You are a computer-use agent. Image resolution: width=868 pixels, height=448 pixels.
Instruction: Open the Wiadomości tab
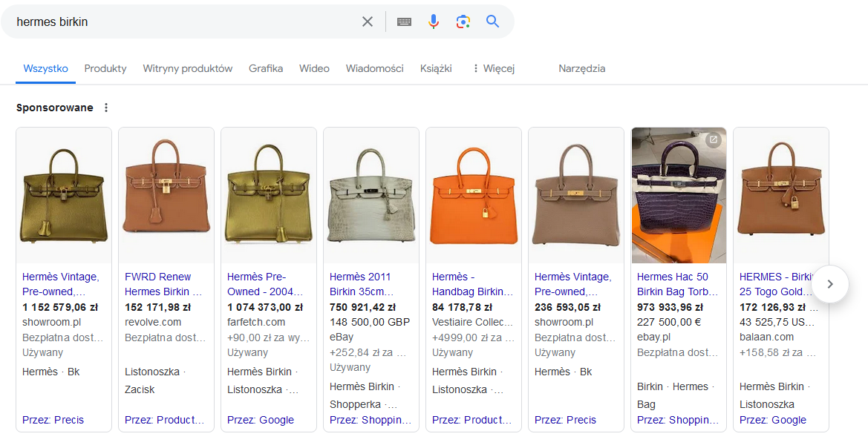click(x=374, y=68)
